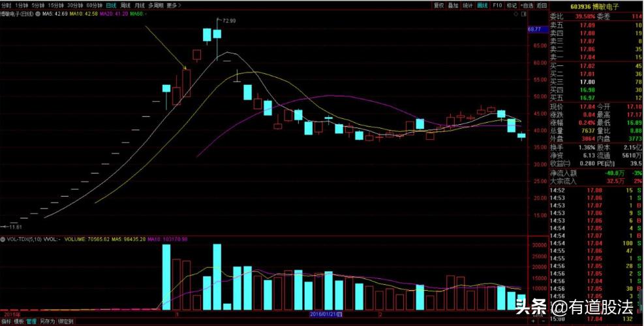Screen dimensions: 644x326
Task: Click the 换手 1.36% value
Action: (x=586, y=148)
